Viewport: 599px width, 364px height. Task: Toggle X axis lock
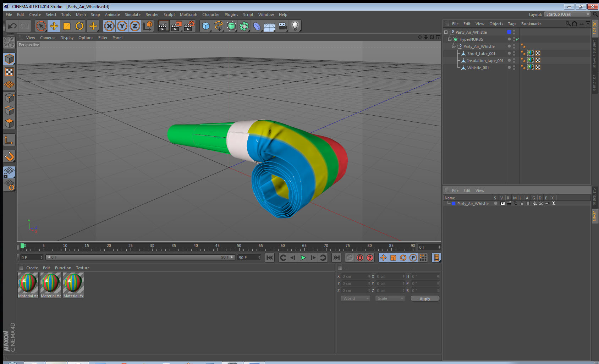coord(109,26)
